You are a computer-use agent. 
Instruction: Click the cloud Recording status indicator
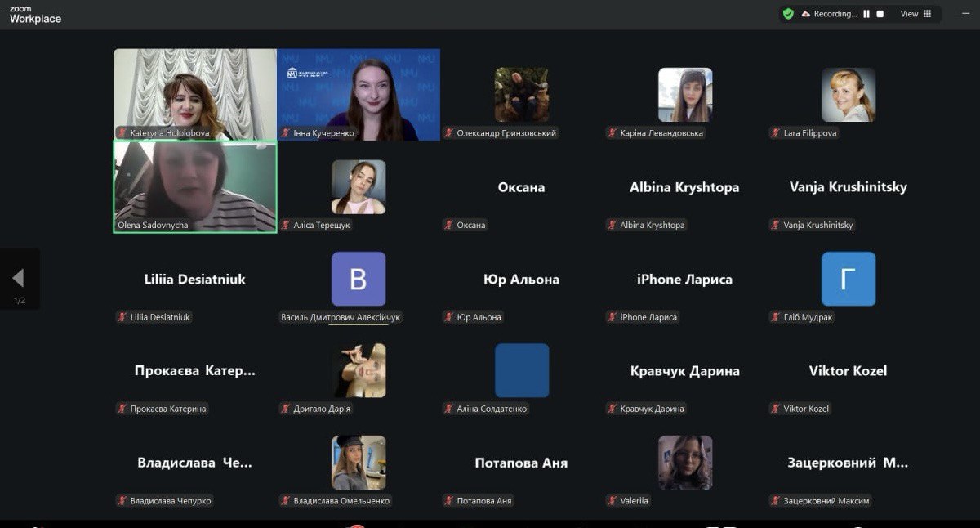pos(829,14)
